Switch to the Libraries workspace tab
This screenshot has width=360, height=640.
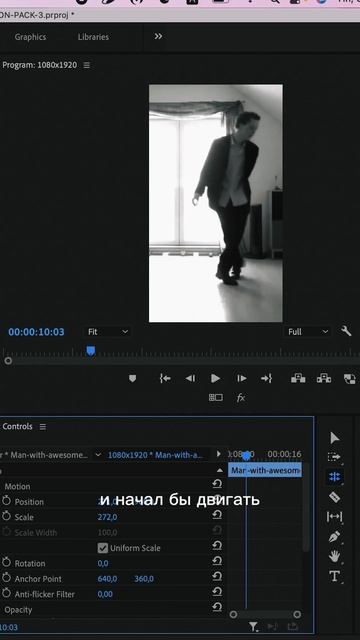click(93, 37)
